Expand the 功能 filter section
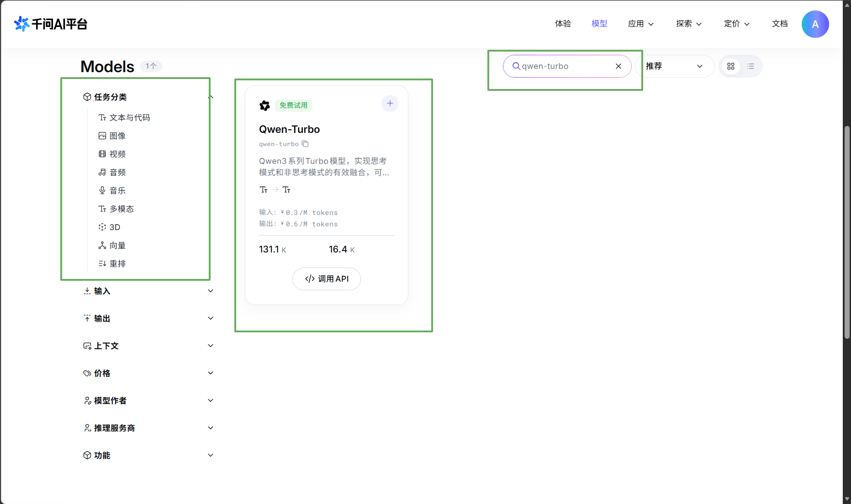 148,455
